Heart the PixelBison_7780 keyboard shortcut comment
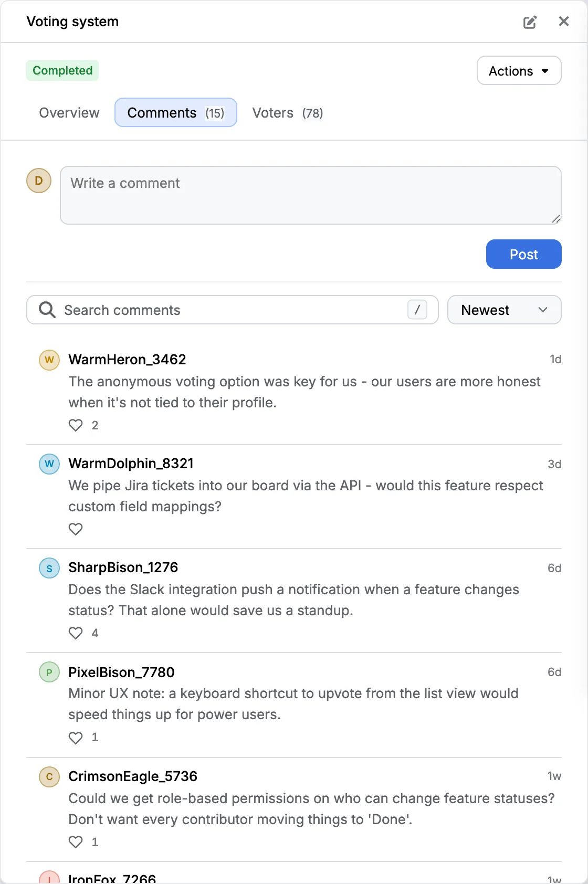 pyautogui.click(x=76, y=738)
